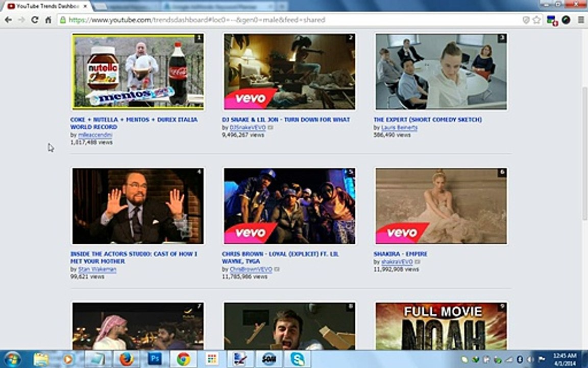Open the Coke Nutella Mentos video thumbnail

coord(138,72)
